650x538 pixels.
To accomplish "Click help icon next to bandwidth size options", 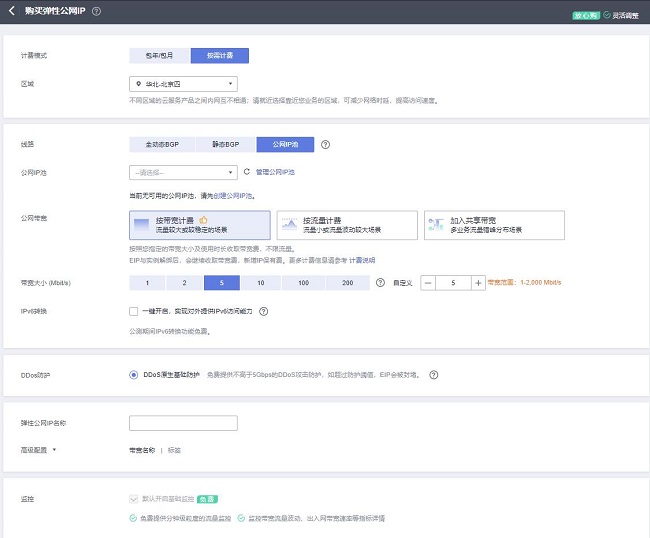I will 380,283.
